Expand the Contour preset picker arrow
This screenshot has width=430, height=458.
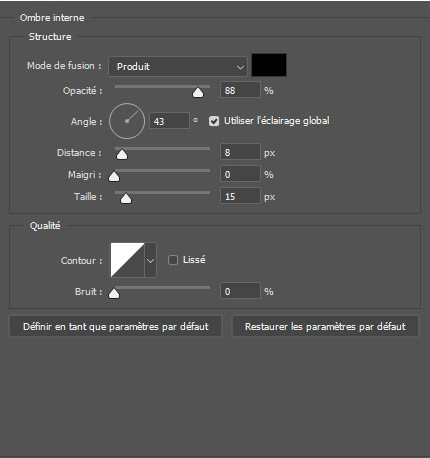150,260
